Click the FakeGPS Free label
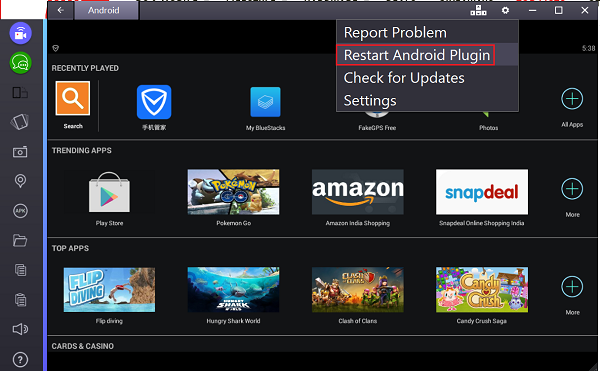Screen dimensions: 600x371 click(377, 128)
